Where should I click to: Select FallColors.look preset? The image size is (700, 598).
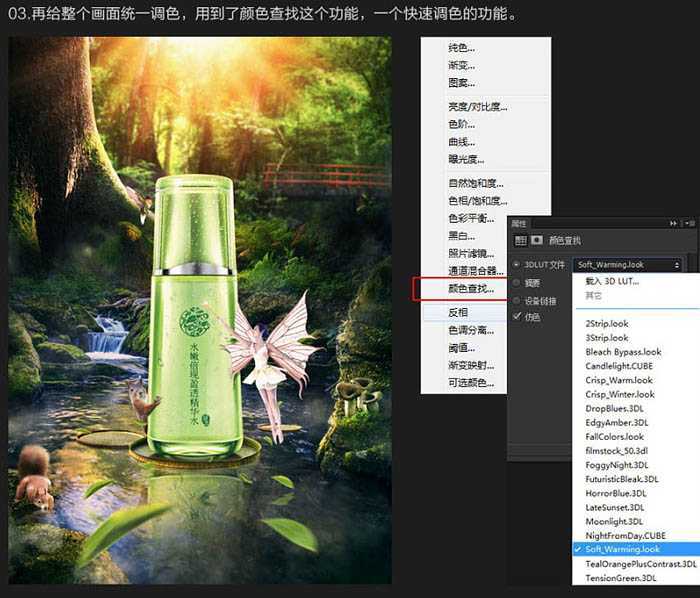[x=615, y=437]
